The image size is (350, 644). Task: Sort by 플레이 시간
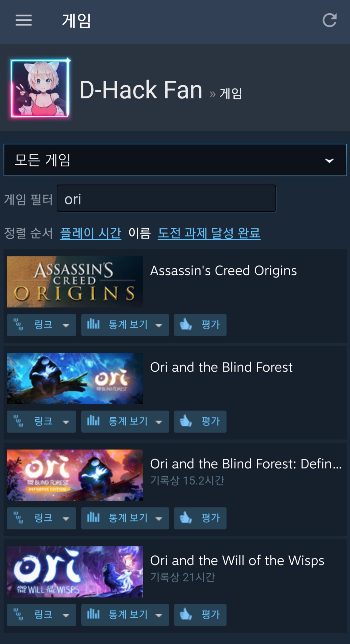tap(91, 233)
